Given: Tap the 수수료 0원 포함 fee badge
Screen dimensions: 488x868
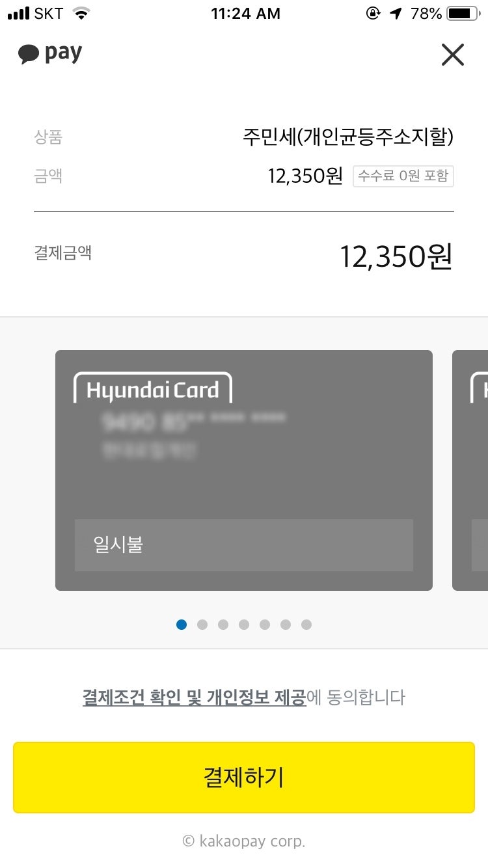Looking at the screenshot, I should [403, 176].
